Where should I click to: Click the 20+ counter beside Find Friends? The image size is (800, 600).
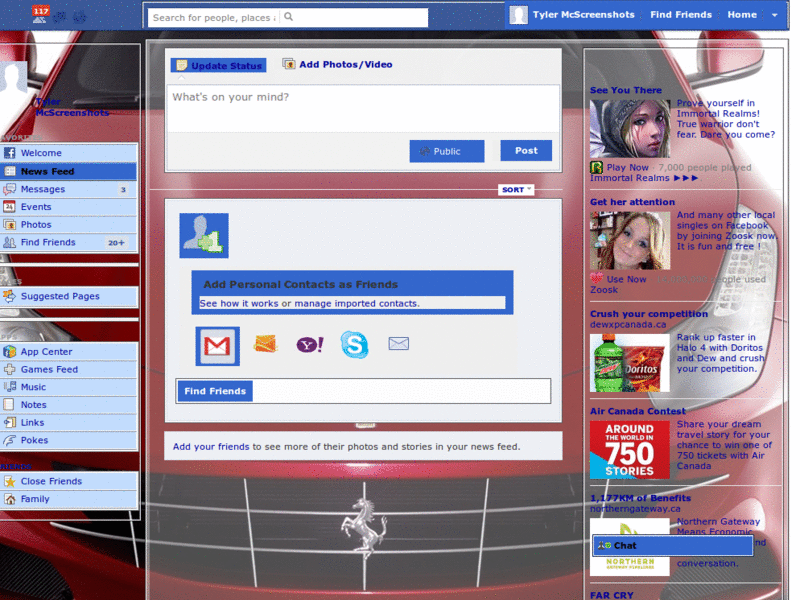tap(116, 243)
